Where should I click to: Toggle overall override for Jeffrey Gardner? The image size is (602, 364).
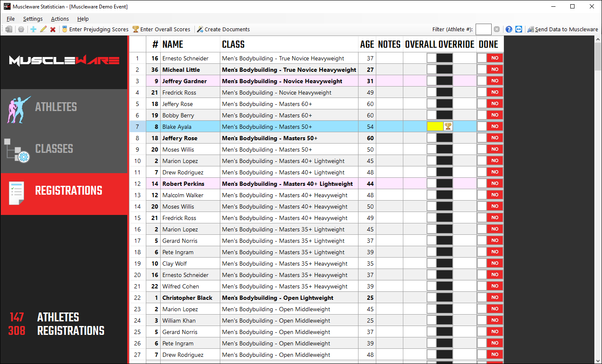point(440,81)
